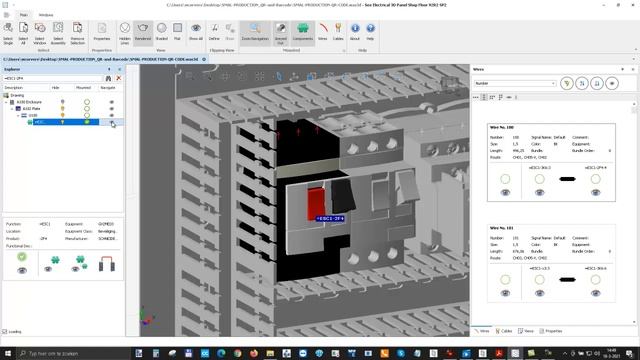
Task: Switch to the Cables bottom tab
Action: [x=504, y=331]
